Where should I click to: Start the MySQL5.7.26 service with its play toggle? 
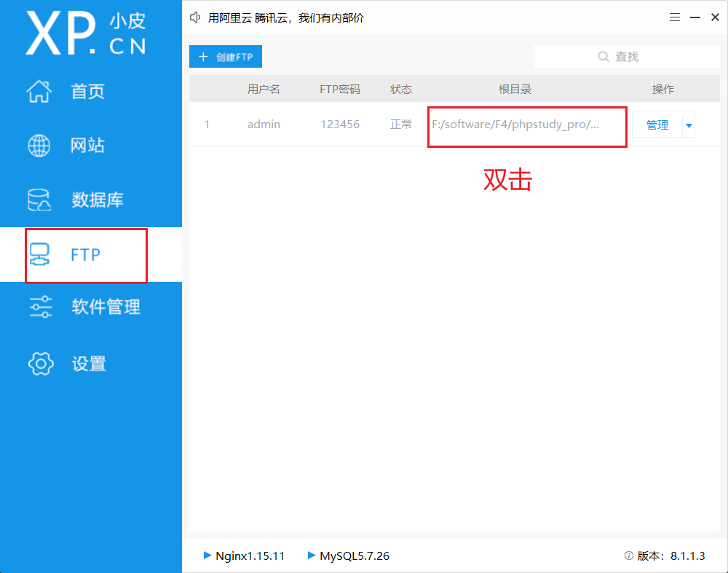point(312,556)
